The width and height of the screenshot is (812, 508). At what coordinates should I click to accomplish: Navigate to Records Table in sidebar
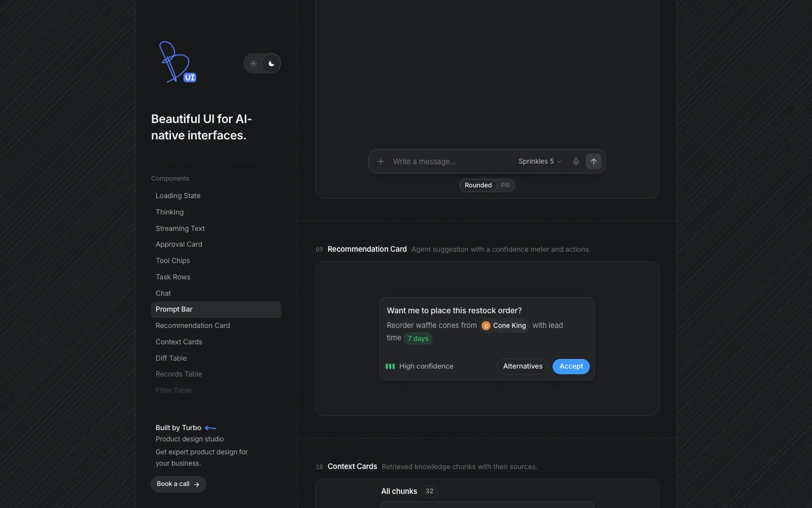pos(216,374)
